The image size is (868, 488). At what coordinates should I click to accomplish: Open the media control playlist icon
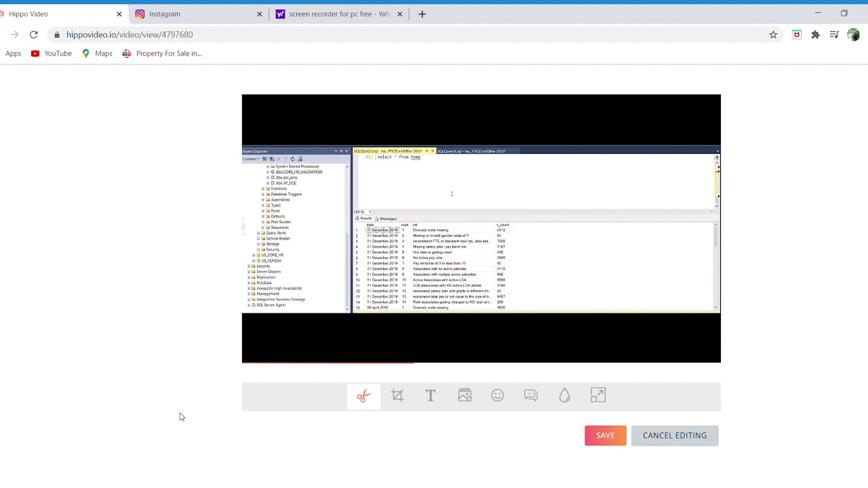pyautogui.click(x=834, y=35)
